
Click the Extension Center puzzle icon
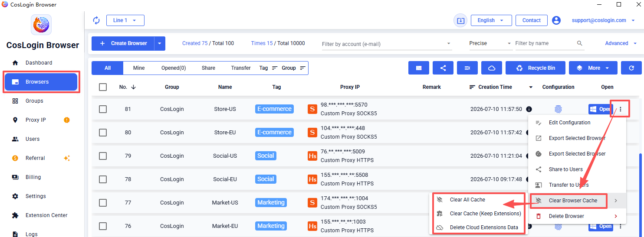pos(15,215)
